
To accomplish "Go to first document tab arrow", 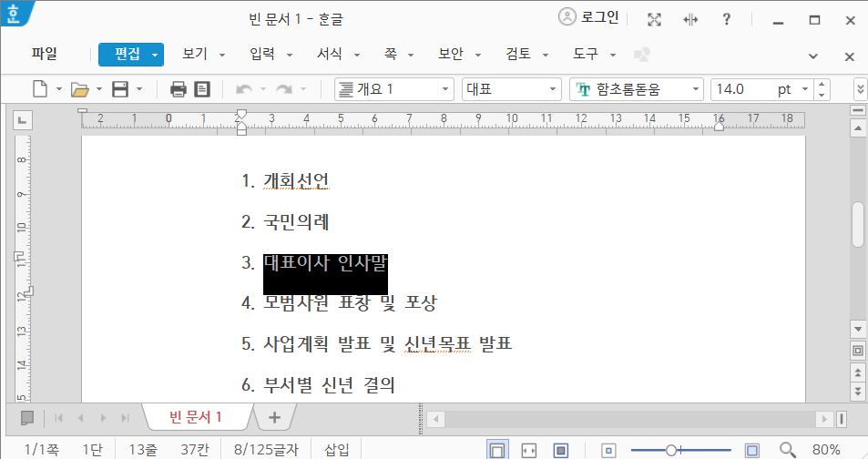I will pyautogui.click(x=58, y=418).
